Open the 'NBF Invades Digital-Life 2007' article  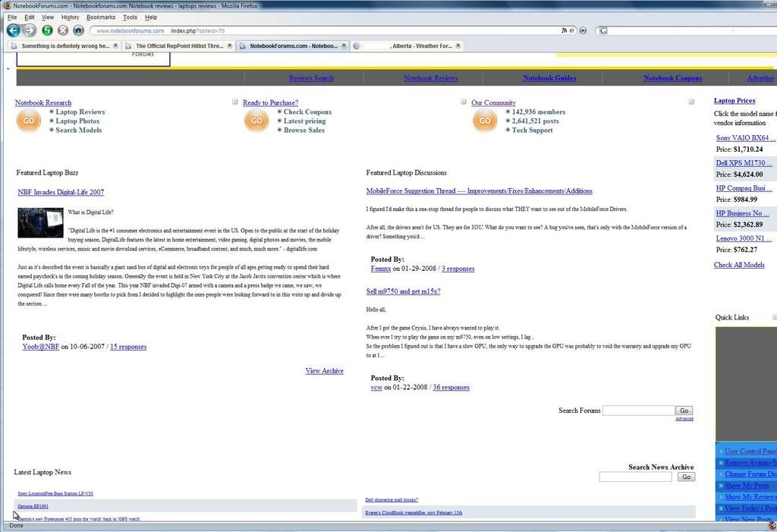[61, 192]
